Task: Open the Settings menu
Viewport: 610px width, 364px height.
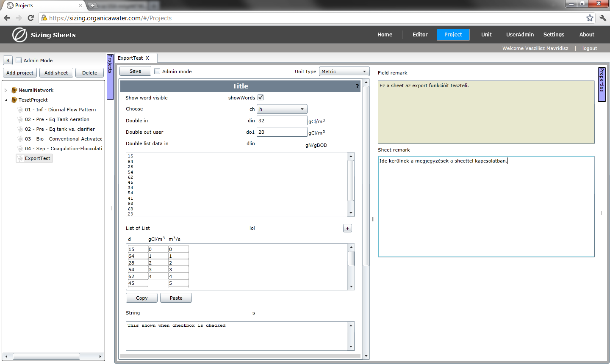Action: pos(554,35)
